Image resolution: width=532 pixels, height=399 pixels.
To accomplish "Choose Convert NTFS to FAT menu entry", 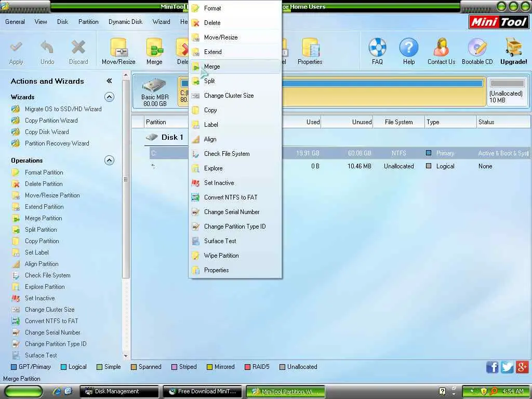I will 235,197.
